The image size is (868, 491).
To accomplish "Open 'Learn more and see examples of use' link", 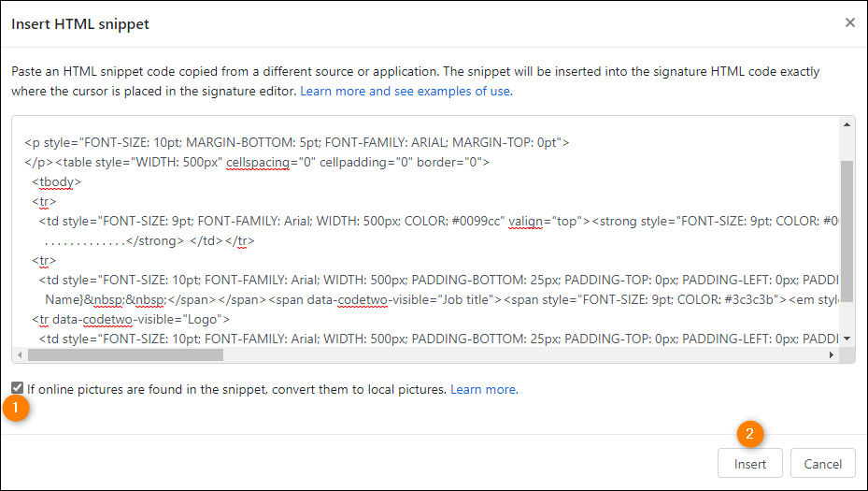I will coord(406,91).
